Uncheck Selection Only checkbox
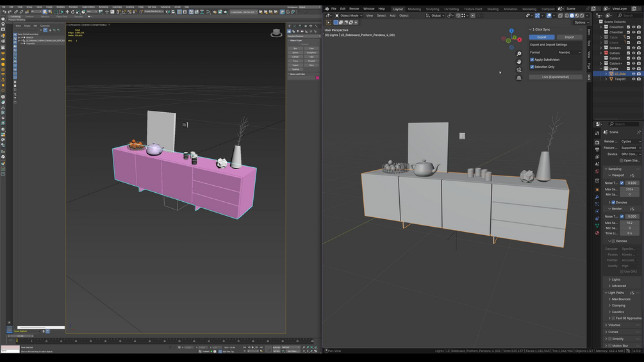 pos(533,67)
